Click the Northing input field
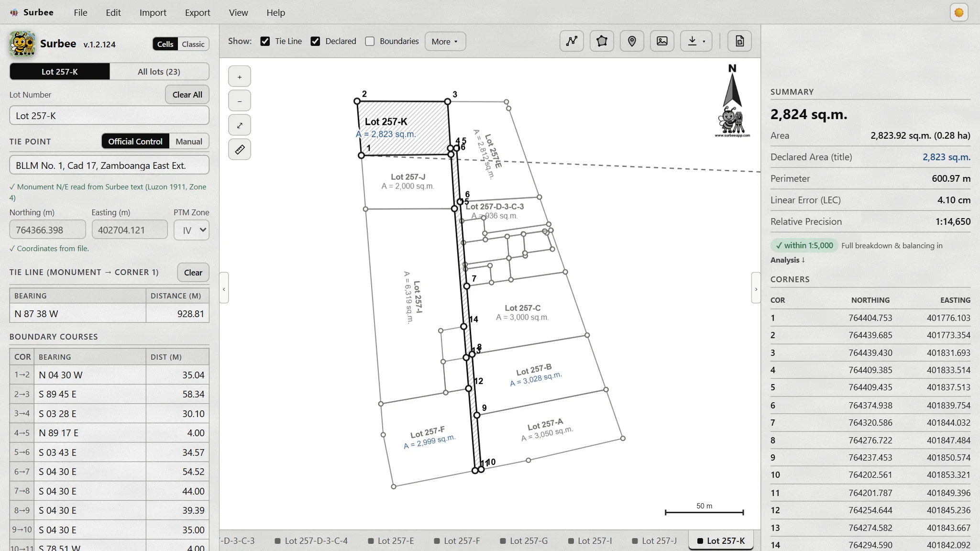Image resolution: width=980 pixels, height=551 pixels. (47, 230)
